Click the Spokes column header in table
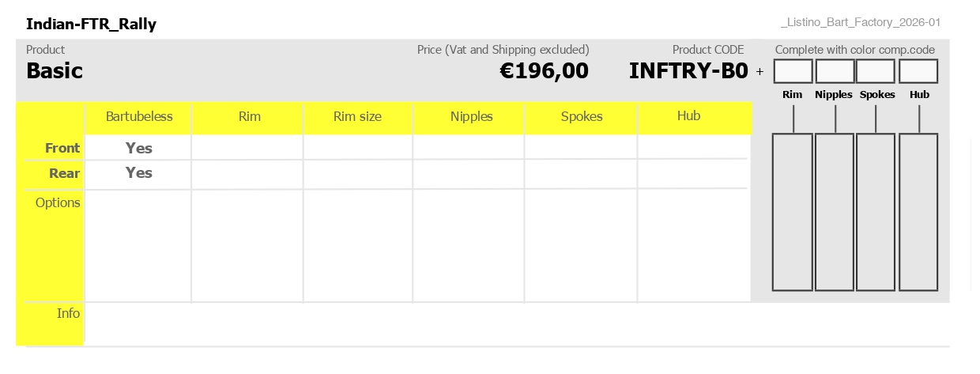 [582, 117]
